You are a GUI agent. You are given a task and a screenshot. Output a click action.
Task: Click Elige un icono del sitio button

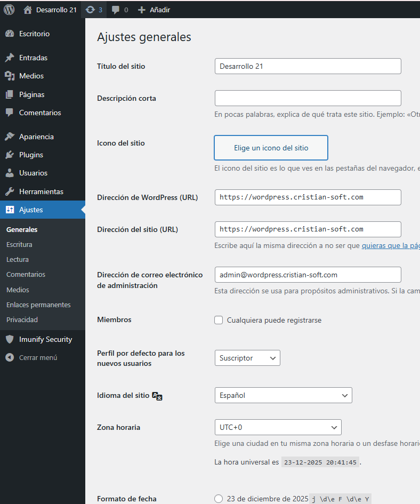click(271, 148)
